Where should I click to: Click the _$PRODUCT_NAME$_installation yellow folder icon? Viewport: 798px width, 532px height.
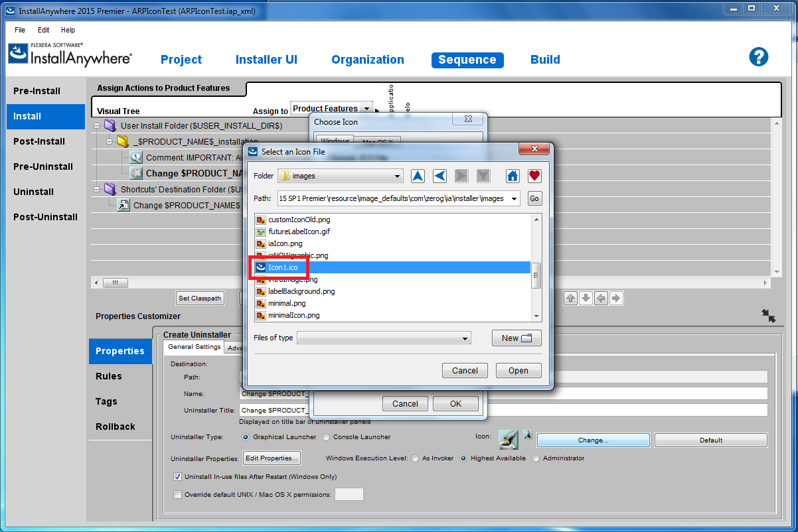coord(122,141)
